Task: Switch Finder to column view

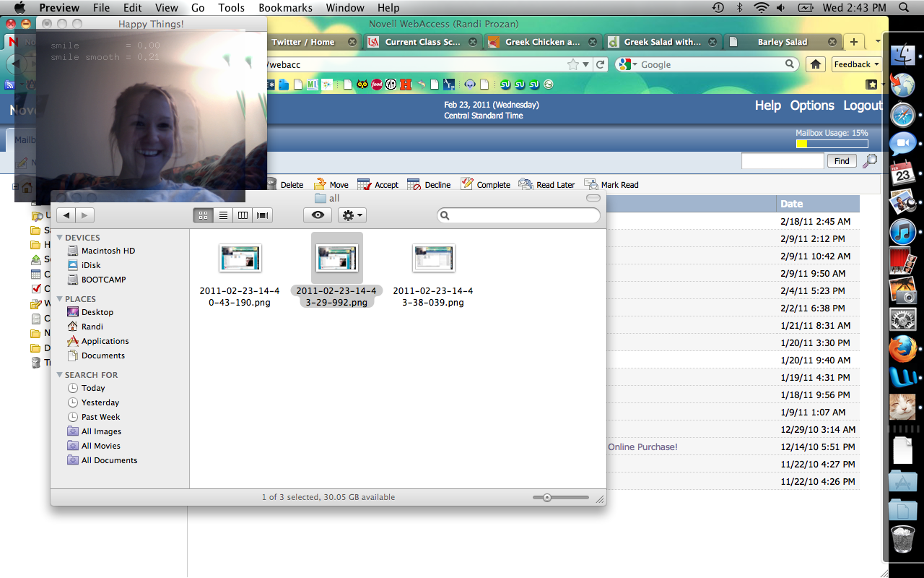Action: click(x=243, y=215)
